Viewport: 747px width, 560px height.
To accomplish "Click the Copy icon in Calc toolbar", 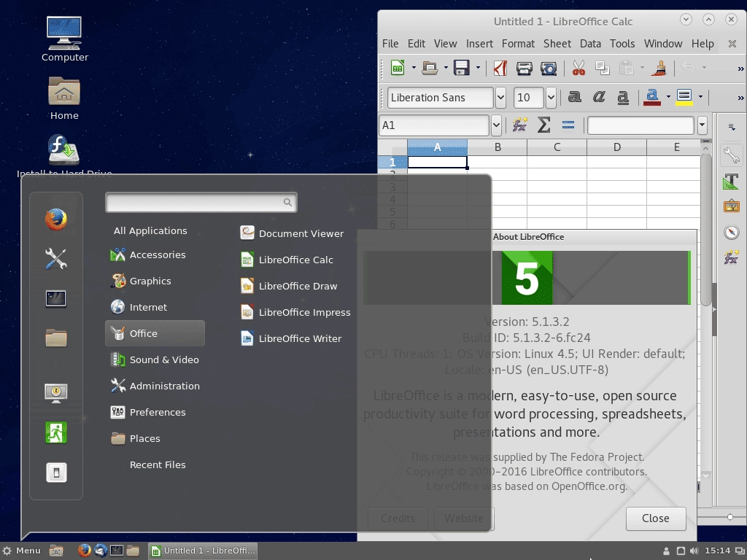I will coord(602,68).
